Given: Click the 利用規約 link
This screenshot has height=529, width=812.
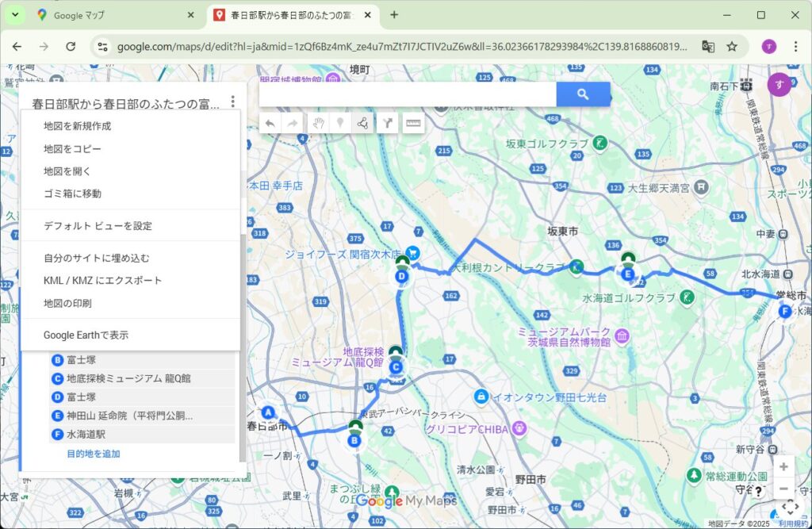Looking at the screenshot, I should click(793, 523).
